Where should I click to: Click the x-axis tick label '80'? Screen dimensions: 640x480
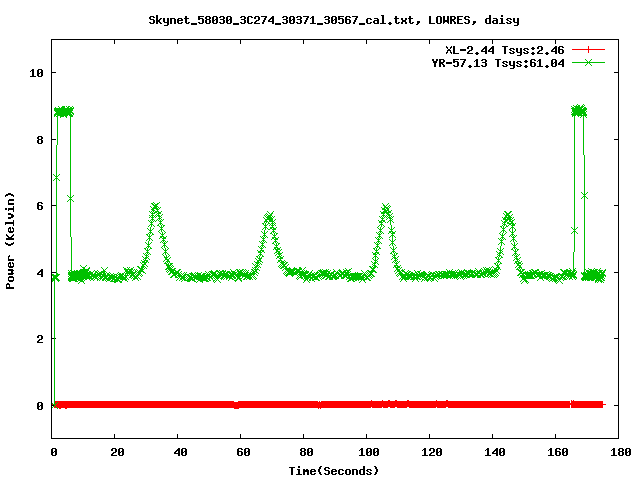coord(306,452)
